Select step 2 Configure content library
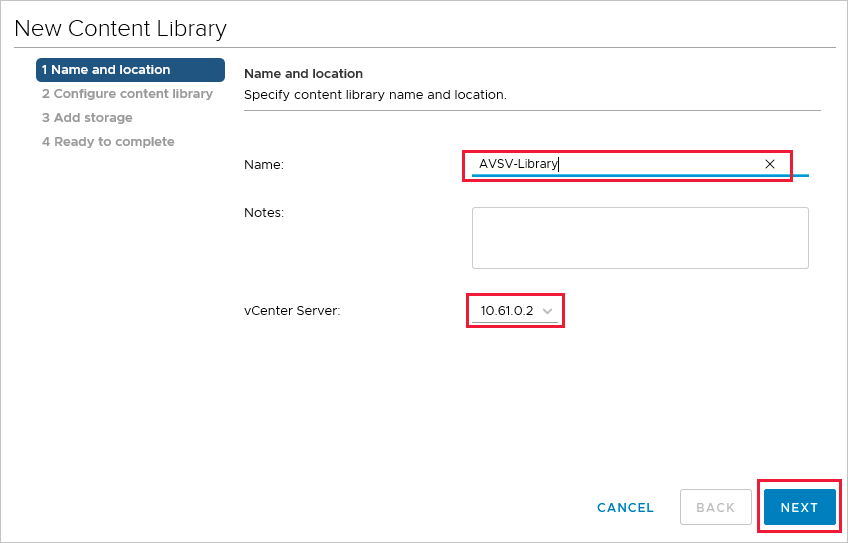Image resolution: width=848 pixels, height=543 pixels. point(128,94)
